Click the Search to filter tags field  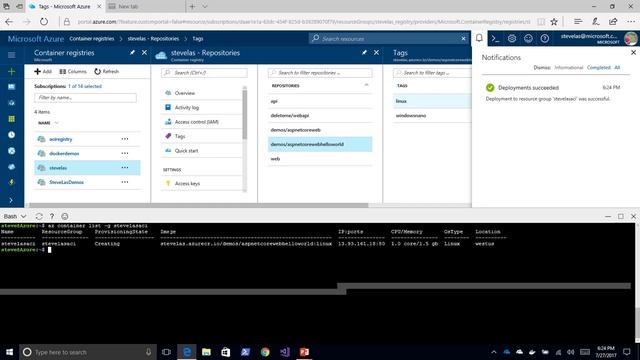click(432, 73)
